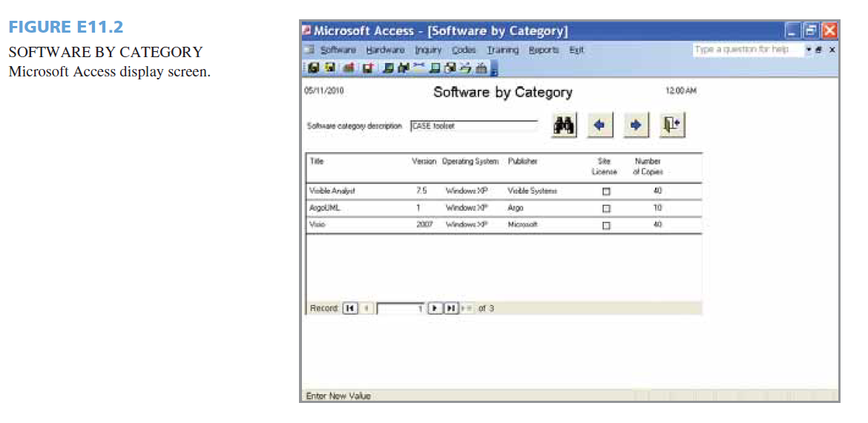Open the Reports menu
Viewport: 868px width, 423px height.
coord(544,50)
